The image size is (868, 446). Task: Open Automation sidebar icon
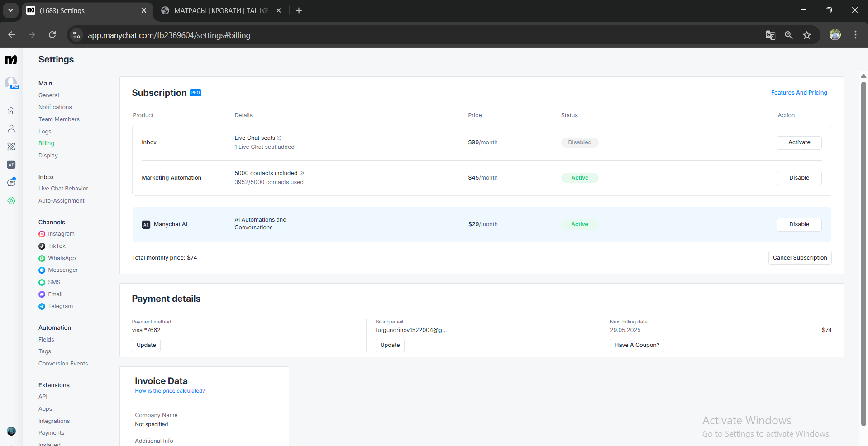click(11, 147)
